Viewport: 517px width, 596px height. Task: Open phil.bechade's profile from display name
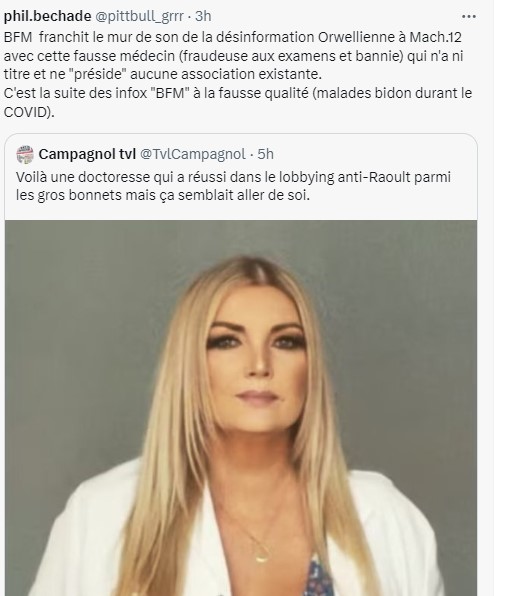click(48, 16)
